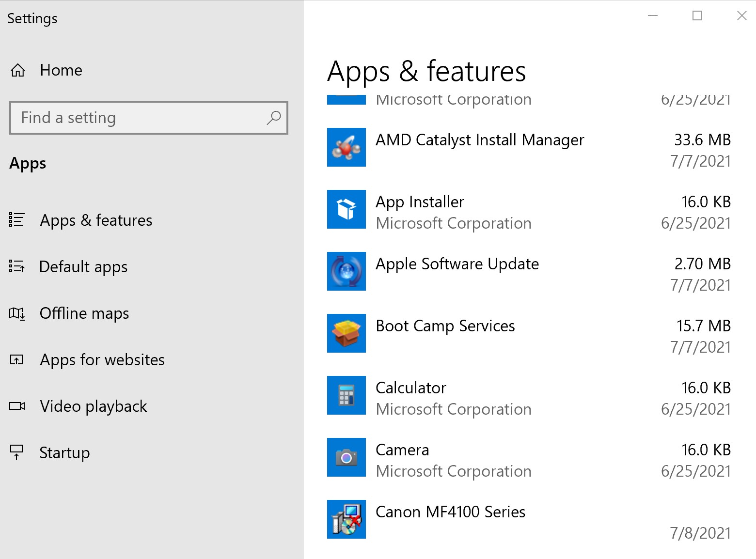The width and height of the screenshot is (756, 559).
Task: Switch to the Offline maps section
Action: [x=84, y=313]
